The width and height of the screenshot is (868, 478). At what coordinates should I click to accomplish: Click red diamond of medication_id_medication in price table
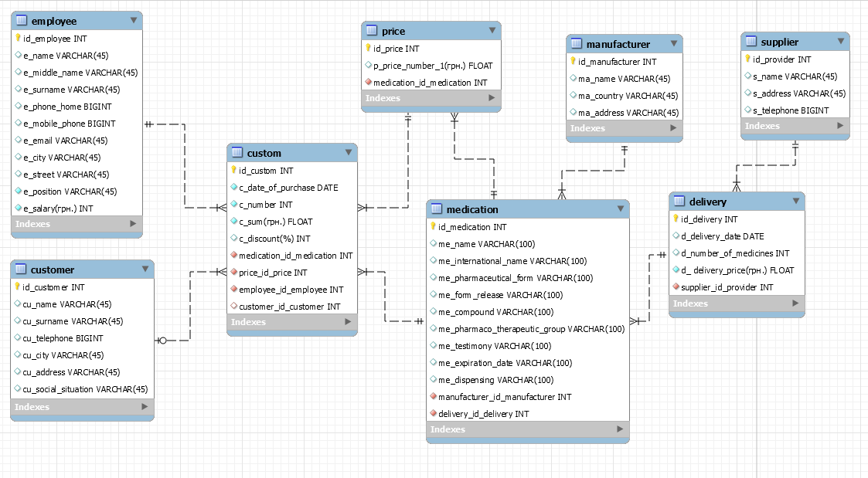tap(368, 82)
